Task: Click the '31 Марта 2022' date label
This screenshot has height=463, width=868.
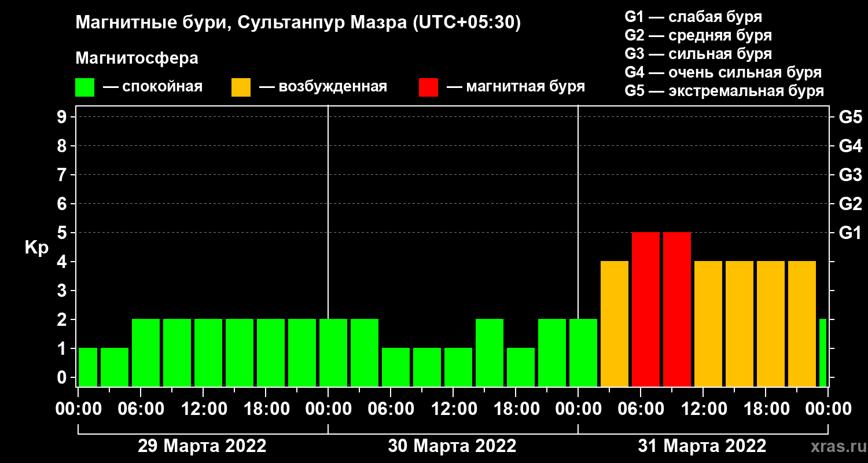Action: click(702, 446)
